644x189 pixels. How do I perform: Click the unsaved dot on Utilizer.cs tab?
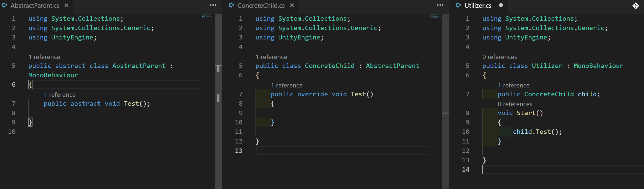(501, 5)
